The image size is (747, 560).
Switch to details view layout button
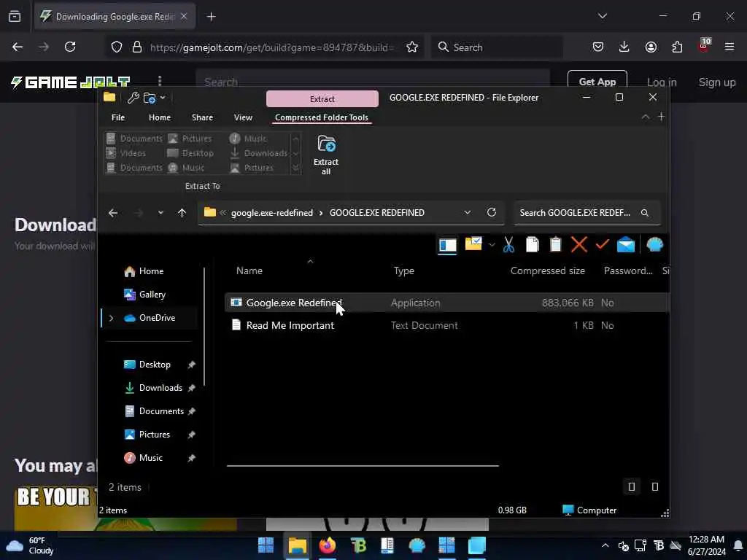pos(632,486)
